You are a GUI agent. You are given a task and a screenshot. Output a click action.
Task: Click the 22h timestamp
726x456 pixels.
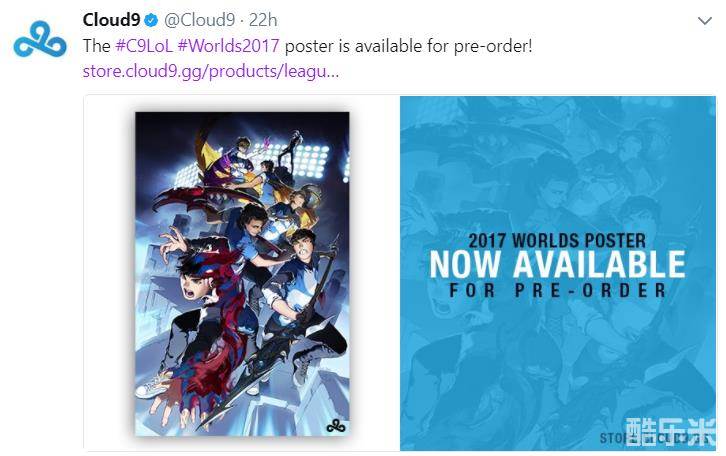tap(263, 20)
